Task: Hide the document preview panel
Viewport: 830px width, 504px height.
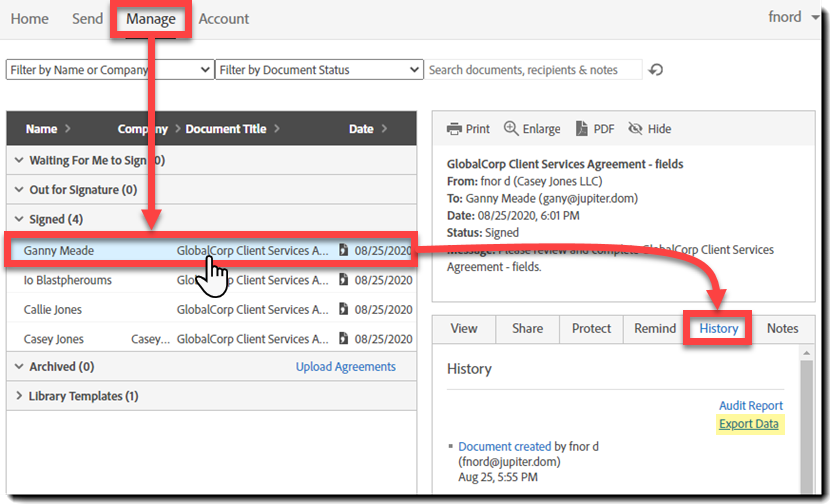Action: click(x=649, y=129)
